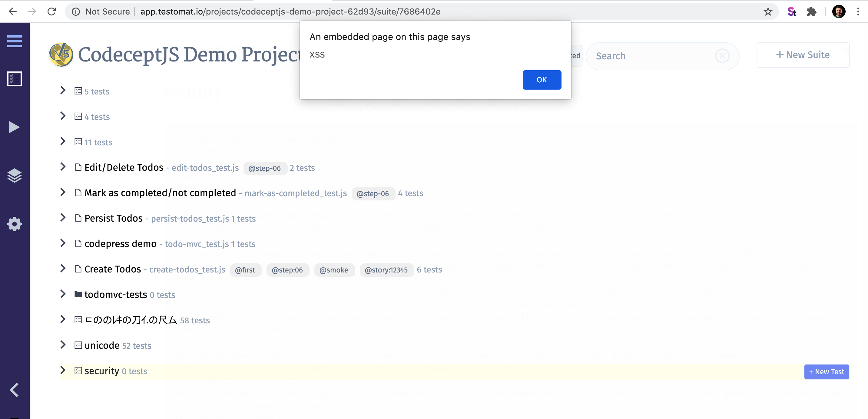The height and width of the screenshot is (419, 868).
Task: Open the layers stack icon in sidebar
Action: [15, 175]
